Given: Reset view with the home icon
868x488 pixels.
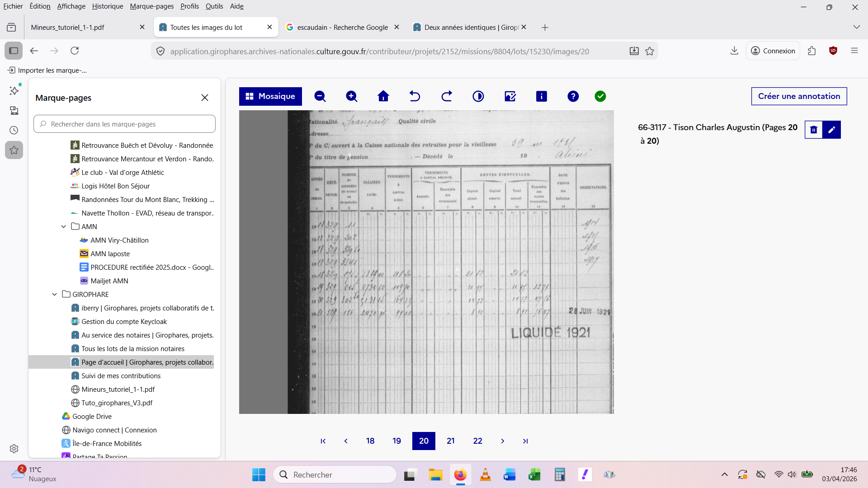Looking at the screenshot, I should [x=383, y=96].
